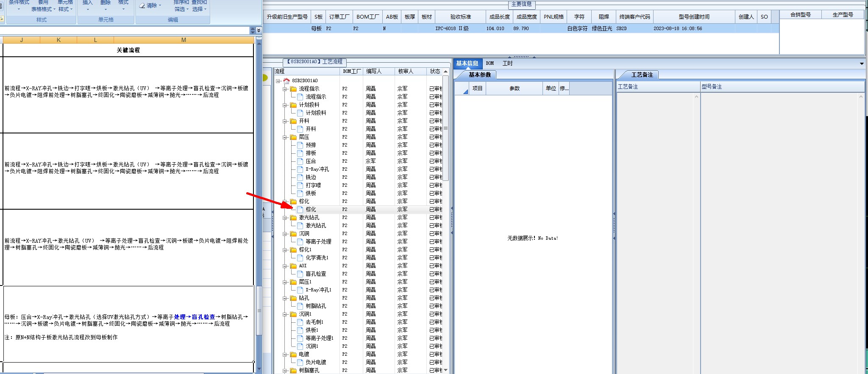Open the dropdown arrow at right of 工时 tab row

click(x=862, y=64)
